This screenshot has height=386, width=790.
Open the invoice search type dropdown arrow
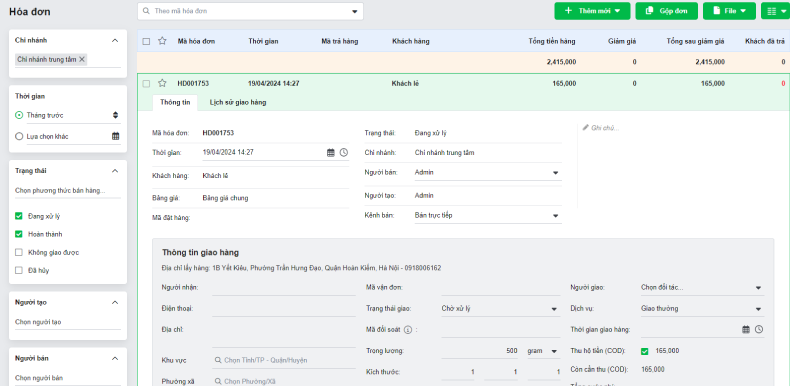tap(354, 11)
